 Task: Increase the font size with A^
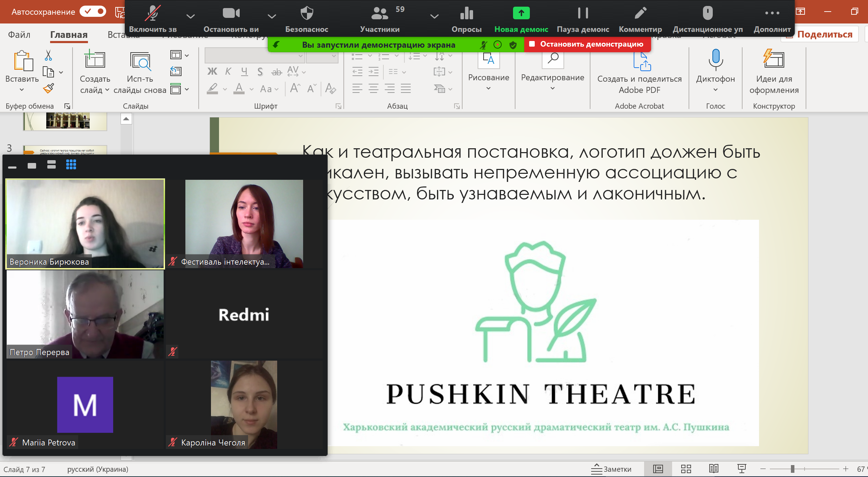[x=295, y=88]
